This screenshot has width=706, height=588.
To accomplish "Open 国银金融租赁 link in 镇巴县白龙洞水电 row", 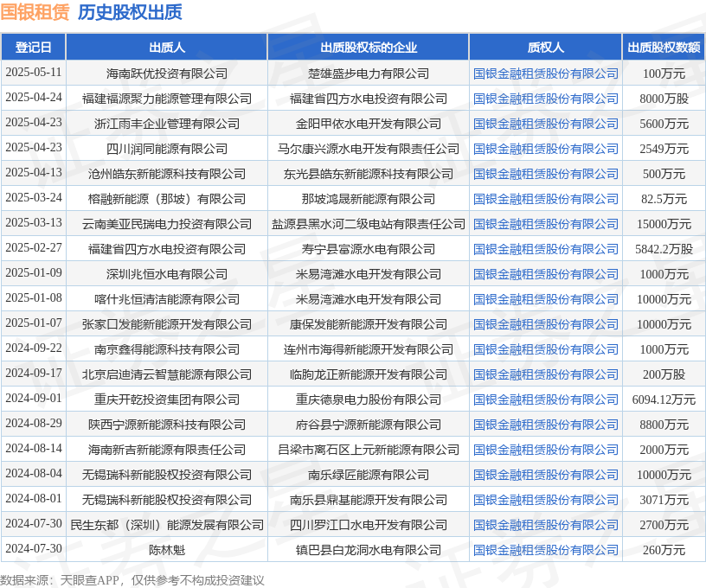I will pyautogui.click(x=545, y=550).
